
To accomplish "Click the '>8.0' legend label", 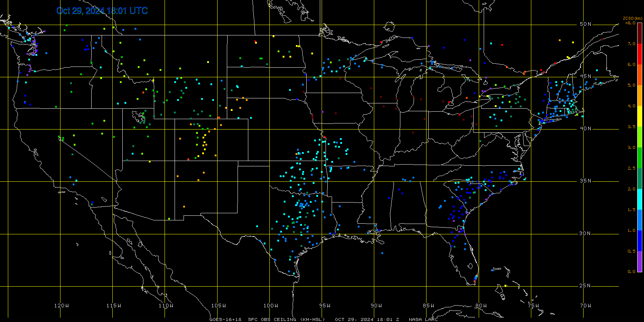I will [630, 23].
